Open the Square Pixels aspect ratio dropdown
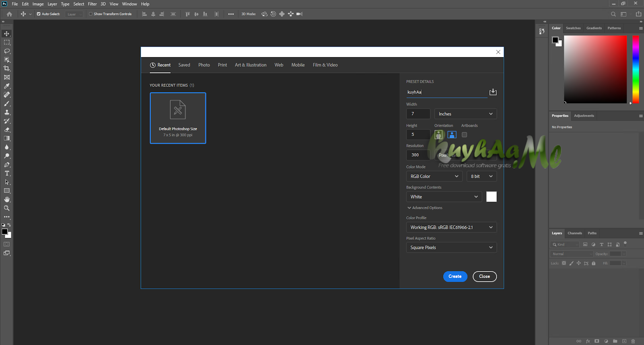The height and width of the screenshot is (345, 644). [452, 247]
